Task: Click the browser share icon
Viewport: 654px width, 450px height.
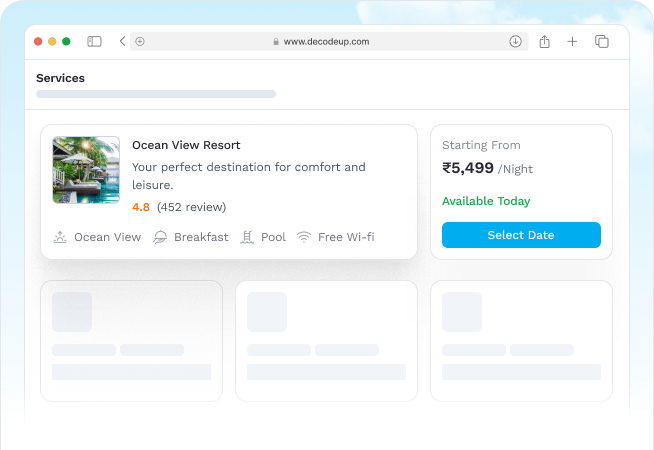Action: coord(544,41)
